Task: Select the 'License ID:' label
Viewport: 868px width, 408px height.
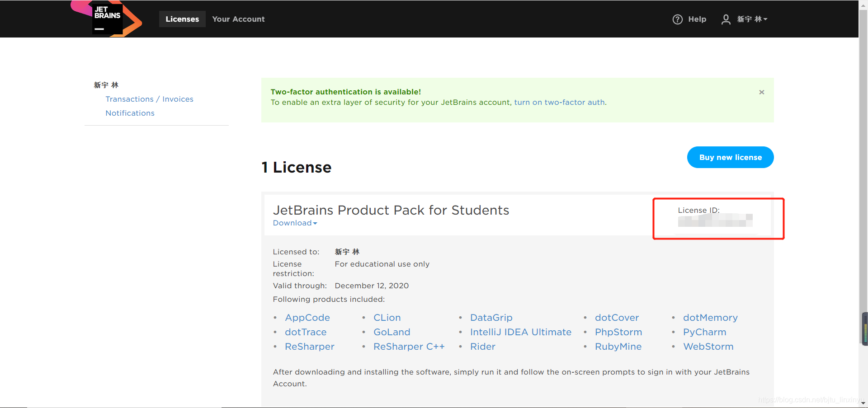Action: click(698, 210)
